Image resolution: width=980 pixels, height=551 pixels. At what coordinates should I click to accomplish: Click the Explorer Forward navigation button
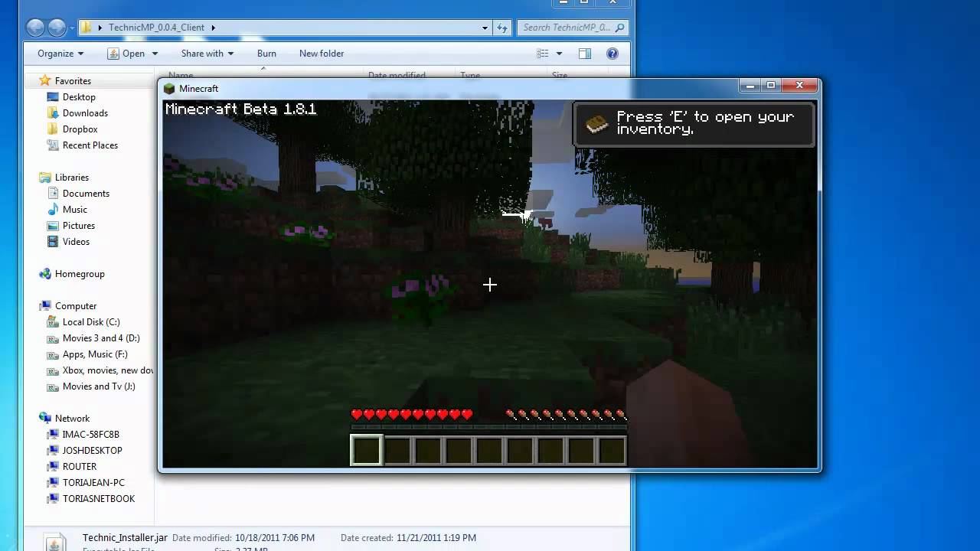pos(57,28)
